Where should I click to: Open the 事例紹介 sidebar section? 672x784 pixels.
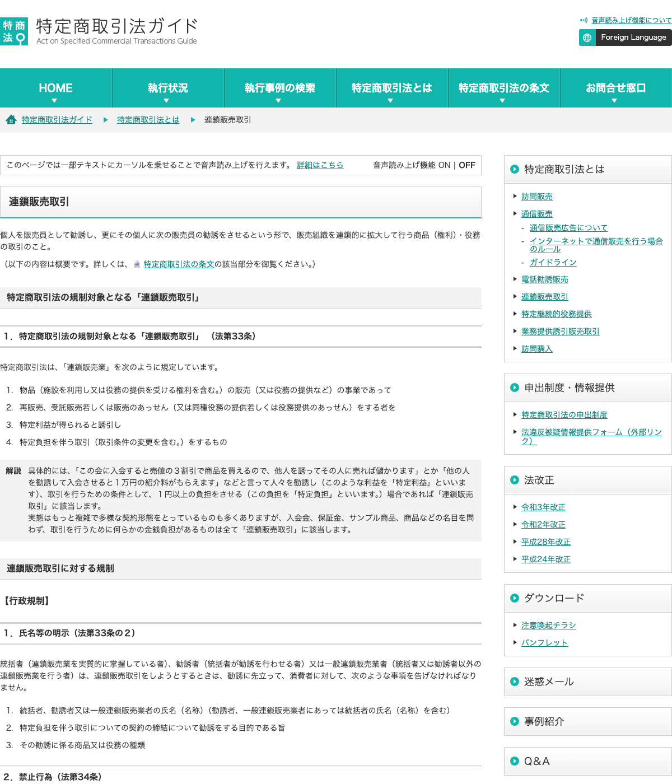click(588, 721)
